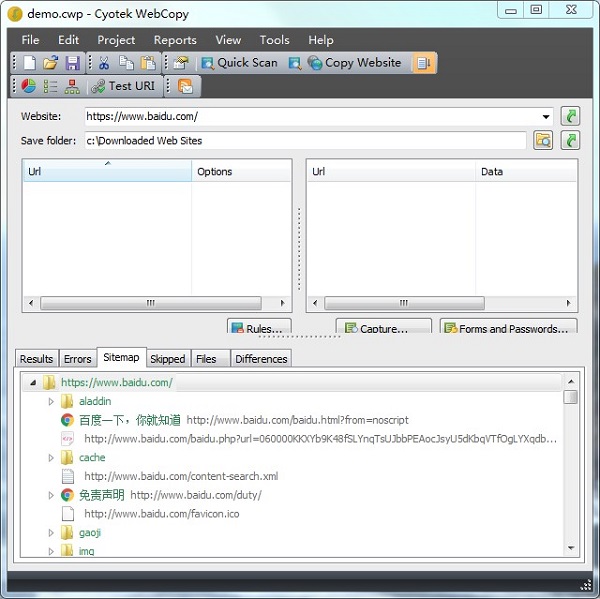600x599 pixels.
Task: Click the New project icon in toolbar
Action: click(x=29, y=63)
